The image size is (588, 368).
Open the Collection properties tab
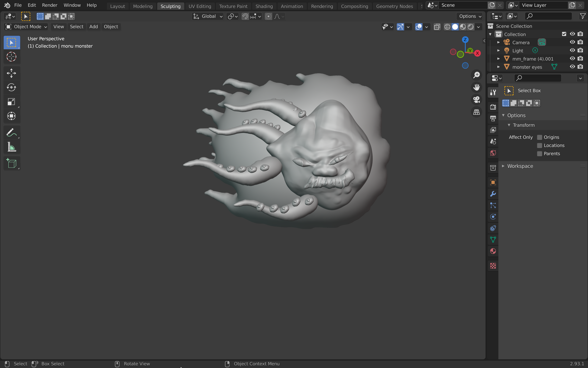[493, 168]
